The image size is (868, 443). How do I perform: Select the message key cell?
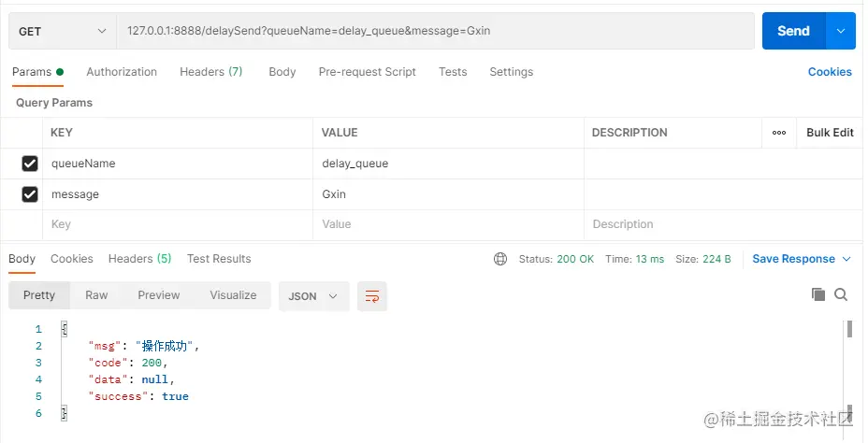[178, 194]
